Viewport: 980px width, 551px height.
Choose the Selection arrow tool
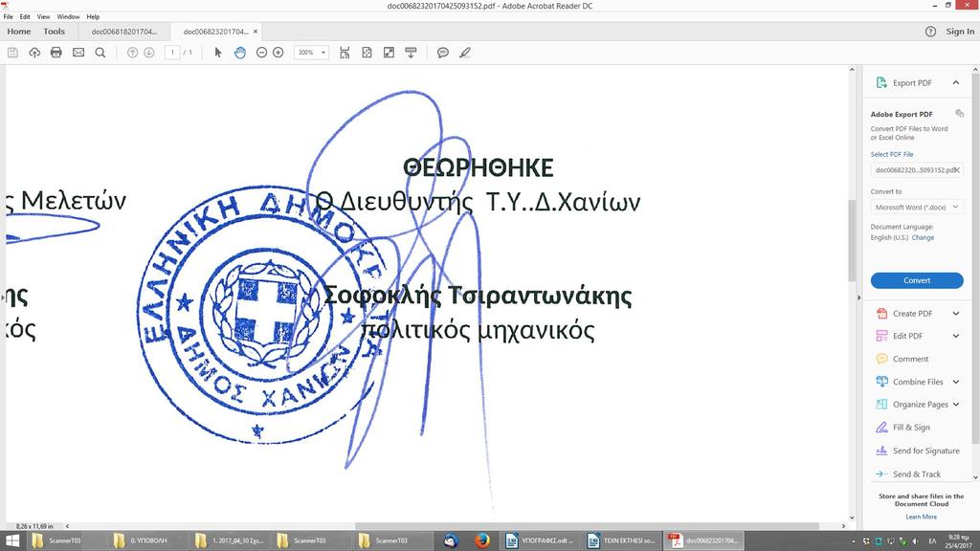point(217,53)
